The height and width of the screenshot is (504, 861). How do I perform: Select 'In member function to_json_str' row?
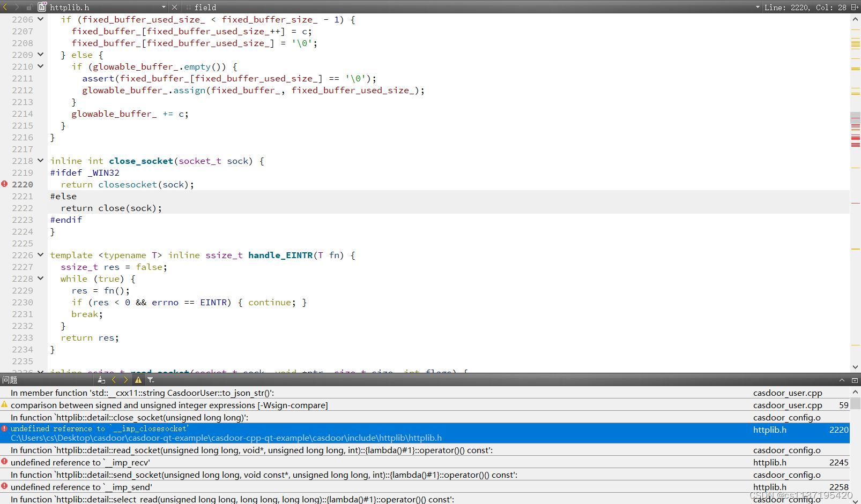(425, 393)
